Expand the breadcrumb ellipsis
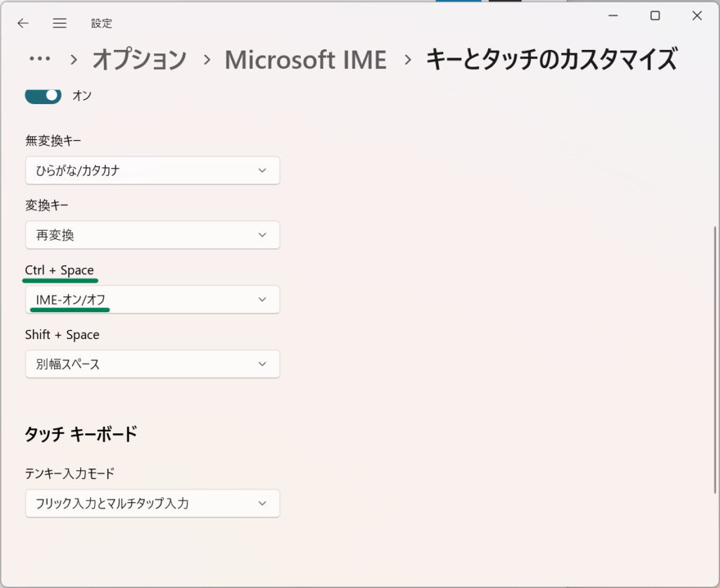This screenshot has height=588, width=720. tap(39, 59)
